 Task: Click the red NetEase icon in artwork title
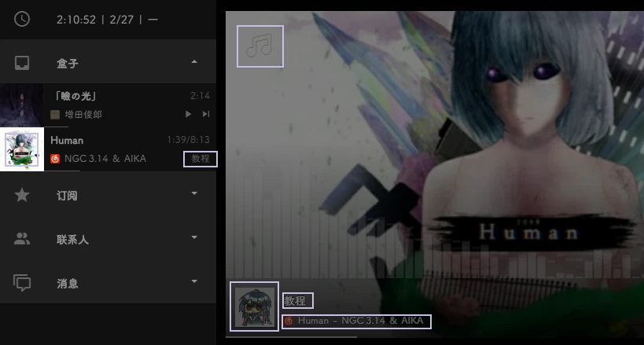point(289,321)
